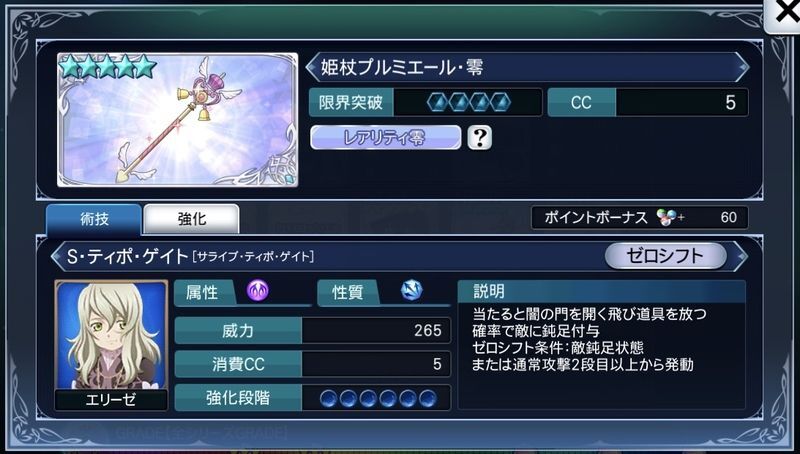The width and height of the screenshot is (800, 454).
Task: Show next arte using right chevron
Action: (741, 256)
